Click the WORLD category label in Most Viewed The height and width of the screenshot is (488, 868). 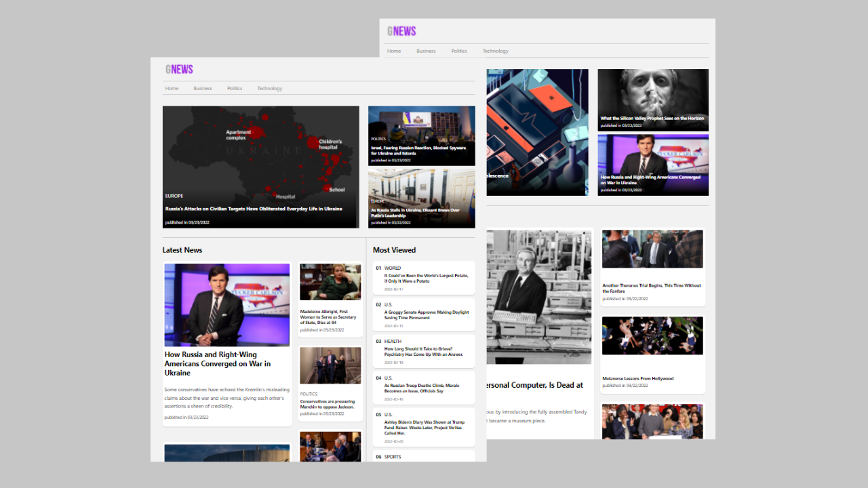pyautogui.click(x=393, y=268)
